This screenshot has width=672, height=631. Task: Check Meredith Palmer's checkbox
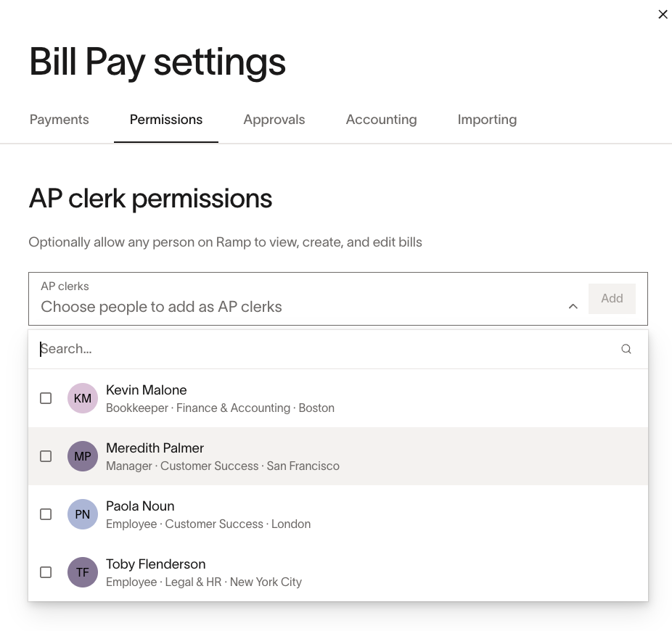46,456
